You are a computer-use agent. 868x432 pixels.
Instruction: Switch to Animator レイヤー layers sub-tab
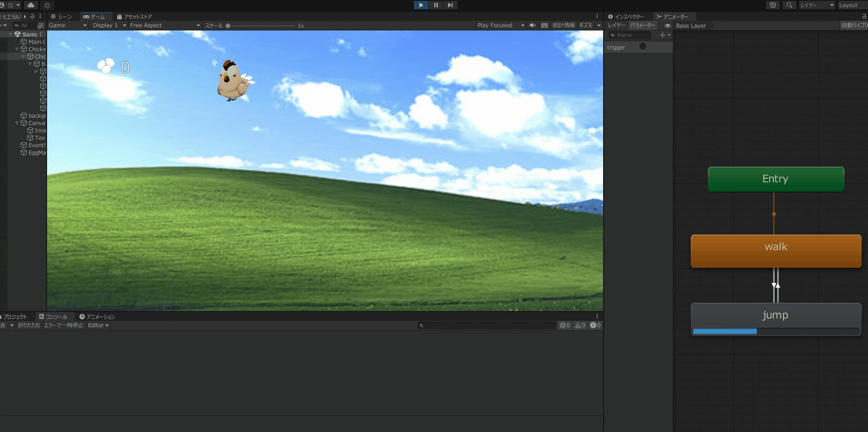(x=617, y=25)
